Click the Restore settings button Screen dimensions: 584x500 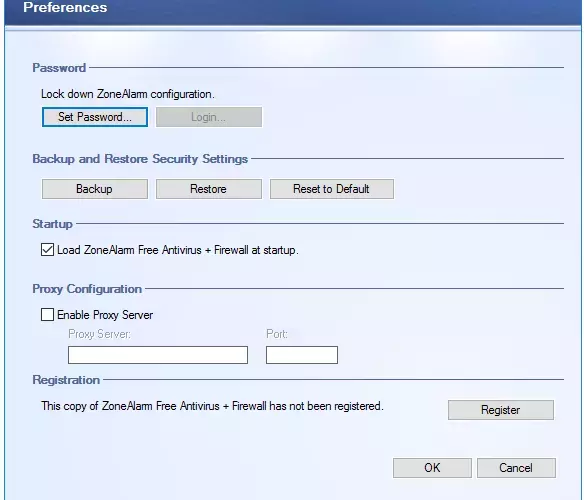point(209,189)
